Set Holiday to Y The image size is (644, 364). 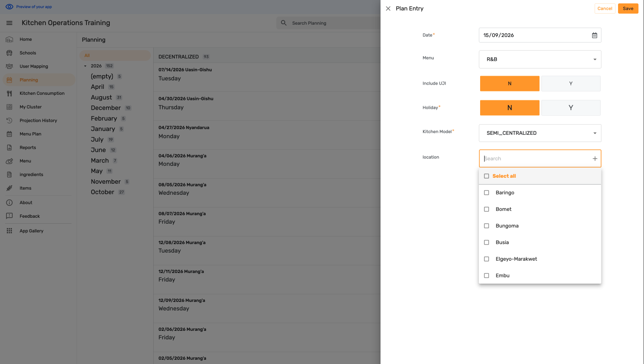point(571,108)
